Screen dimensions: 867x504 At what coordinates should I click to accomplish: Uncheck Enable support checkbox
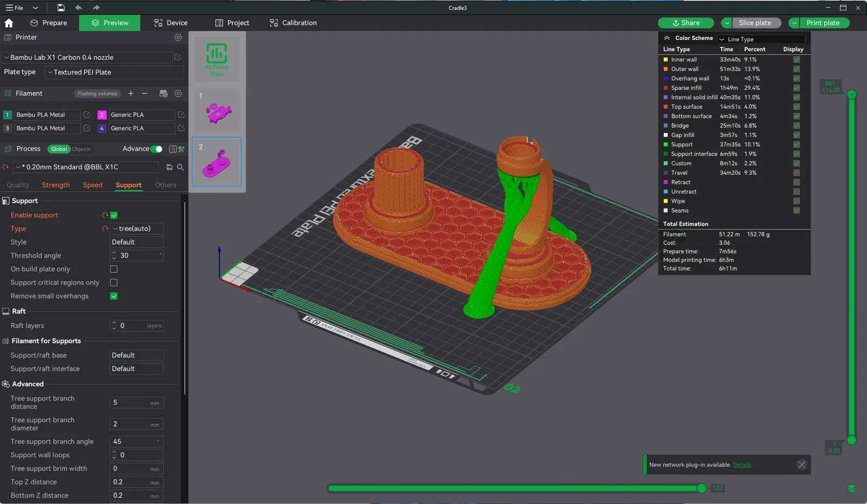114,215
